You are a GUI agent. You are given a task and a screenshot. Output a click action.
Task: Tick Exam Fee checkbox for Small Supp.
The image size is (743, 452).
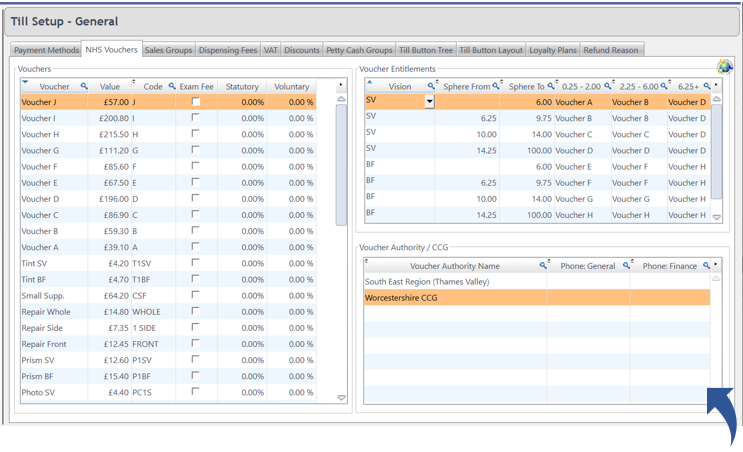click(196, 295)
